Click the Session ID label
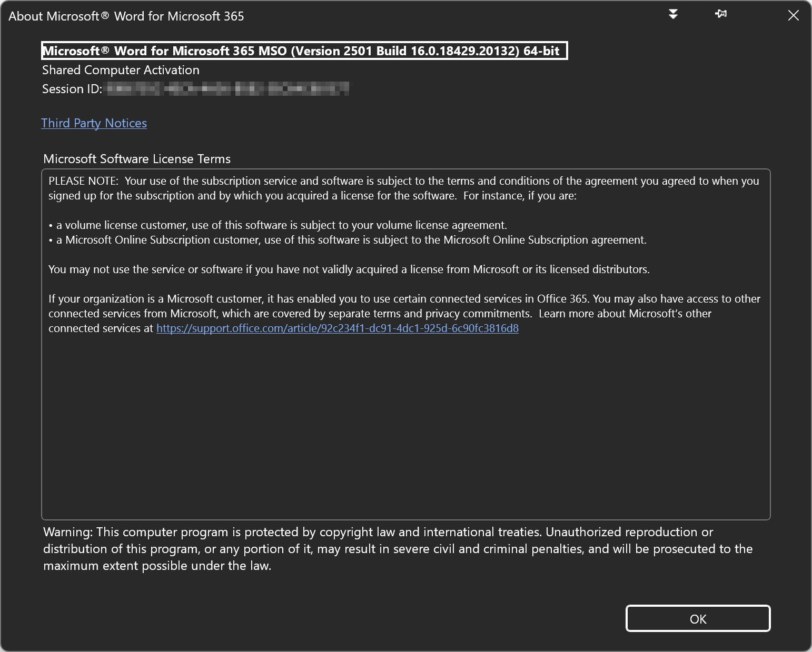 coord(72,89)
